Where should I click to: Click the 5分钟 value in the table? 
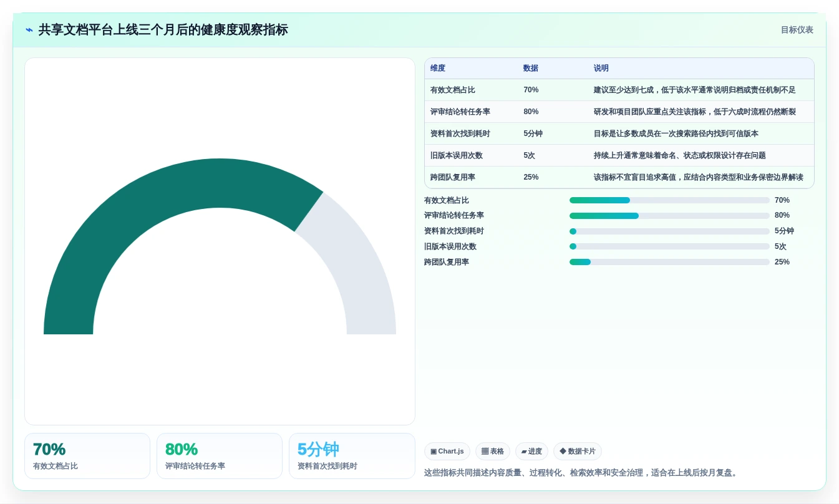[x=533, y=133]
